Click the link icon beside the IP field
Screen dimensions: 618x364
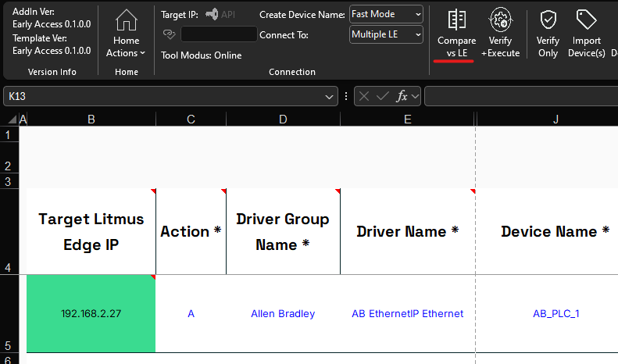tap(169, 34)
